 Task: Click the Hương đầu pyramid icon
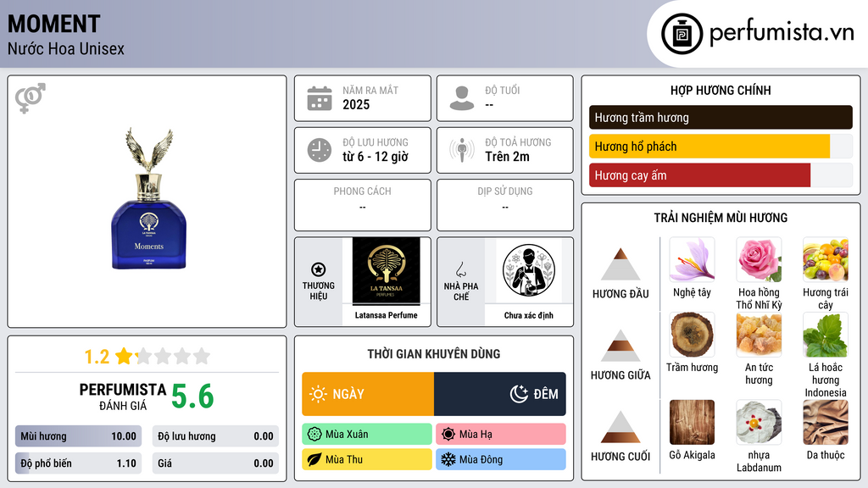[620, 264]
